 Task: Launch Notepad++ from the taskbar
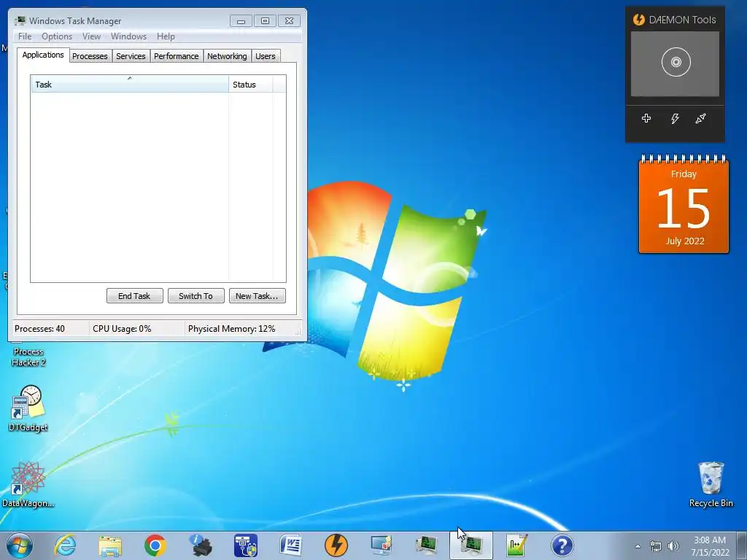[x=517, y=545]
